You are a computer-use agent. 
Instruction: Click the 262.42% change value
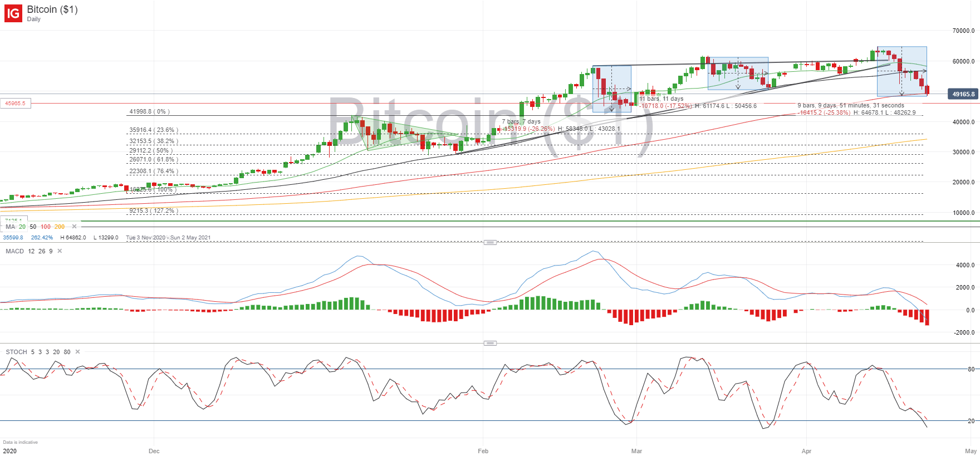(x=42, y=238)
